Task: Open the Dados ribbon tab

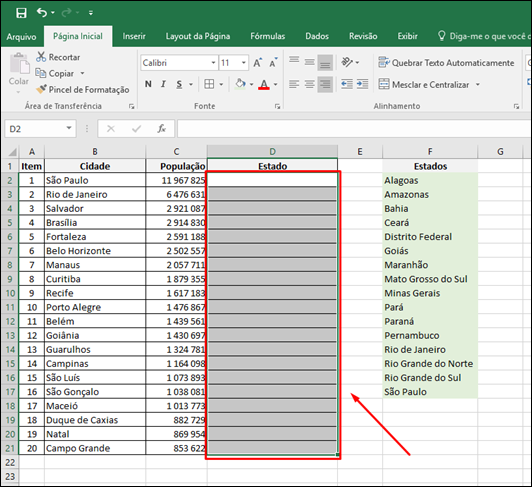Action: 317,36
